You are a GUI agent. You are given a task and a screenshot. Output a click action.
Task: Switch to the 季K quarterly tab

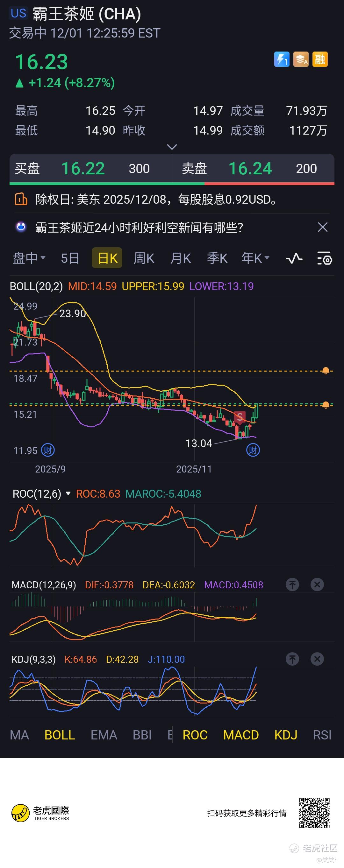[x=217, y=258]
